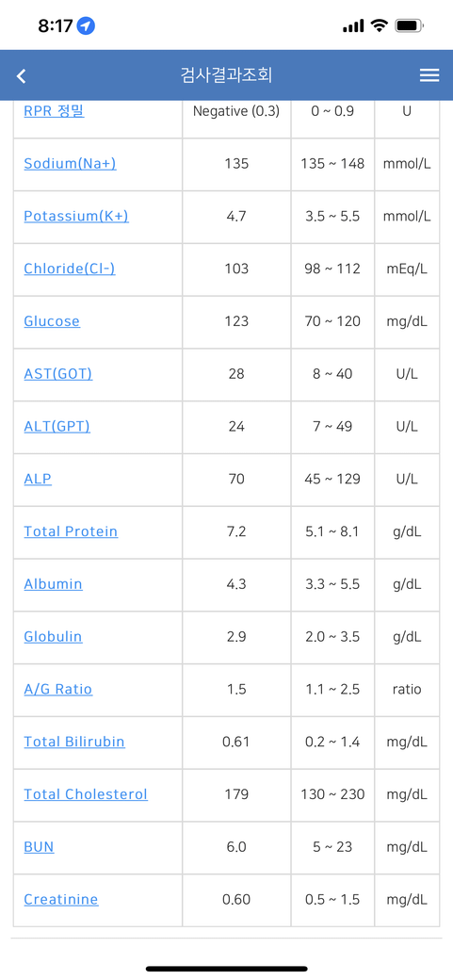Select the ALP test link
This screenshot has height=980, width=453.
(x=38, y=479)
